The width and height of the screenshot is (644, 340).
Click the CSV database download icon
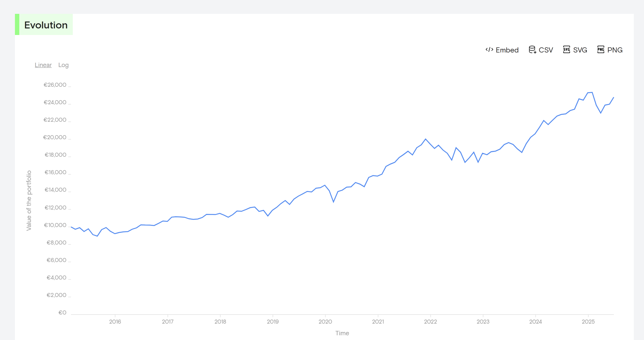(x=532, y=50)
